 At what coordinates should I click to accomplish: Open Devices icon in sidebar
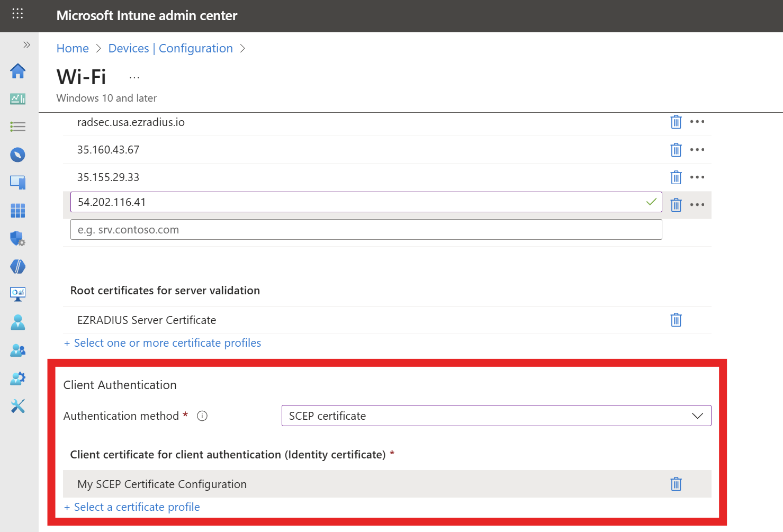18,183
